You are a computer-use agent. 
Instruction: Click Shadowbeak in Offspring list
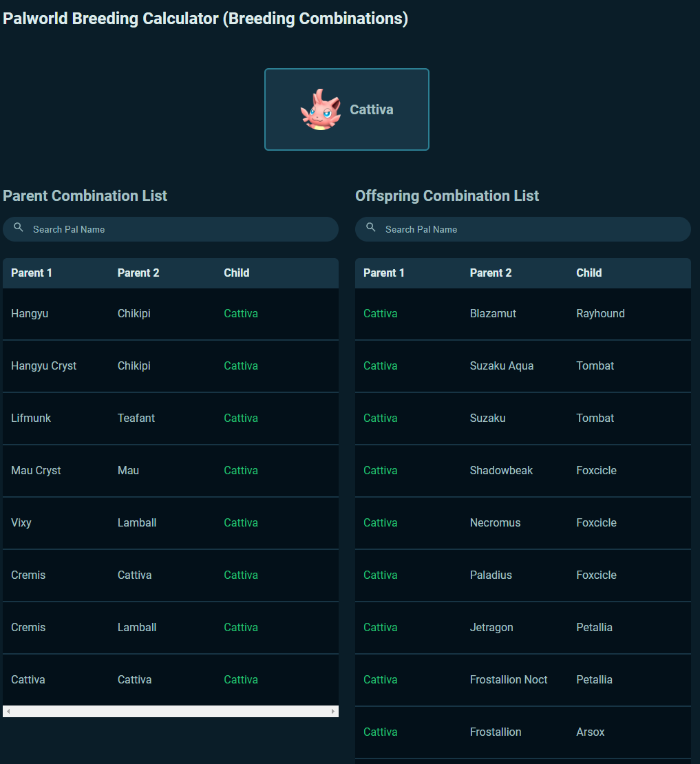[501, 470]
